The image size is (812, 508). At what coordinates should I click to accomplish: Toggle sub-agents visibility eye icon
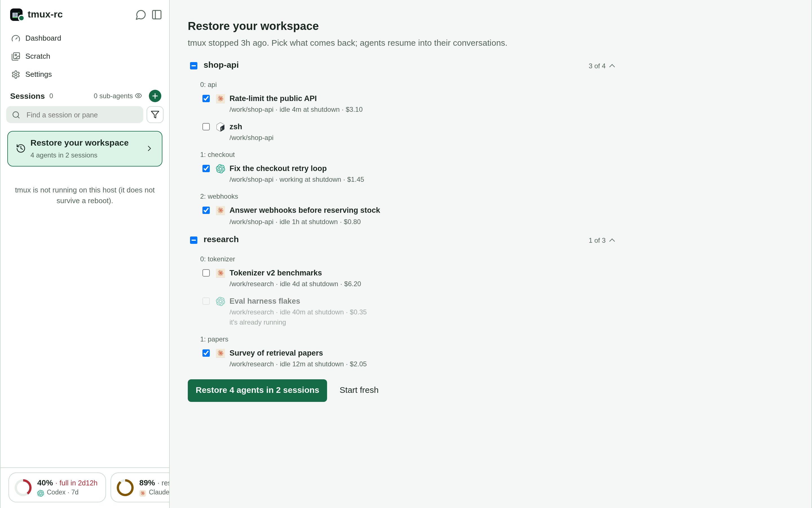[x=138, y=96]
